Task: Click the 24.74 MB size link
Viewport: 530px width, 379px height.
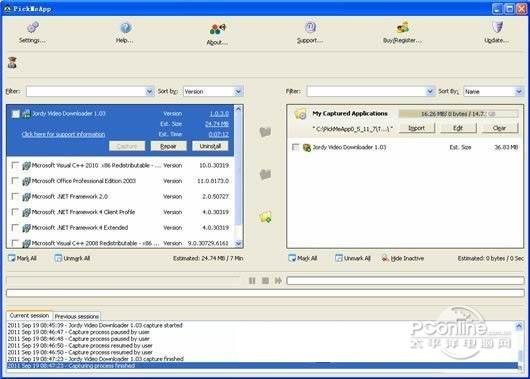Action: 217,124
